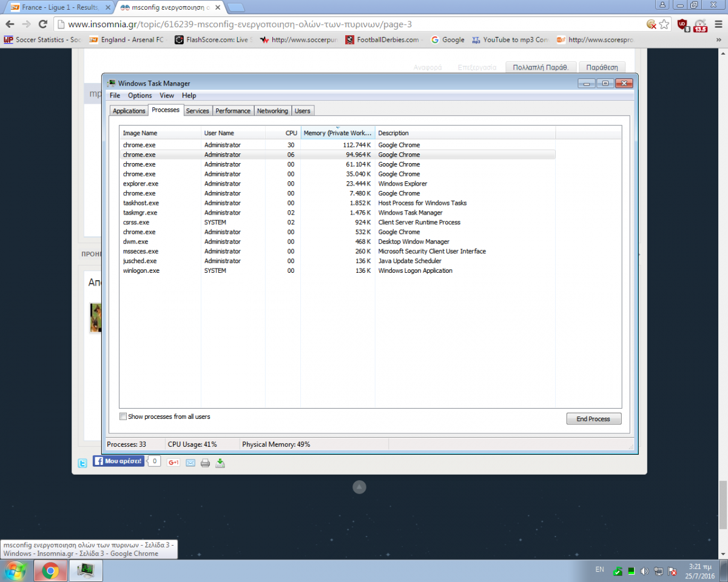The height and width of the screenshot is (582, 728).
Task: Click the Facebook 'Μου αρέσει!' button
Action: tap(118, 461)
